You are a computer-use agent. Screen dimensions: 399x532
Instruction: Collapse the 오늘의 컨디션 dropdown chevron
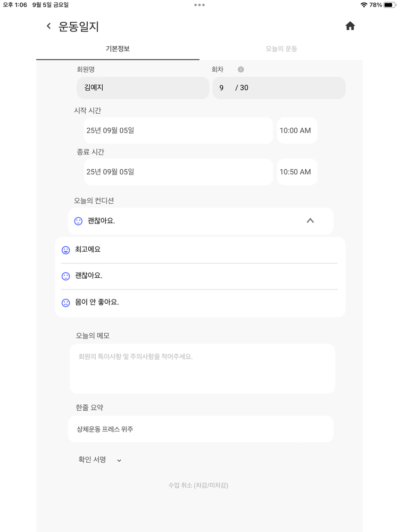[x=310, y=221]
